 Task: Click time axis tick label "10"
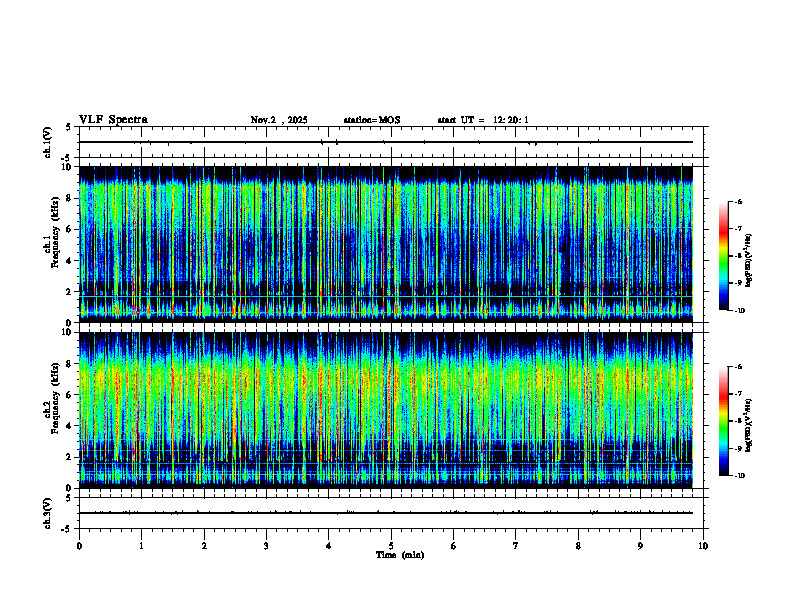click(x=703, y=546)
